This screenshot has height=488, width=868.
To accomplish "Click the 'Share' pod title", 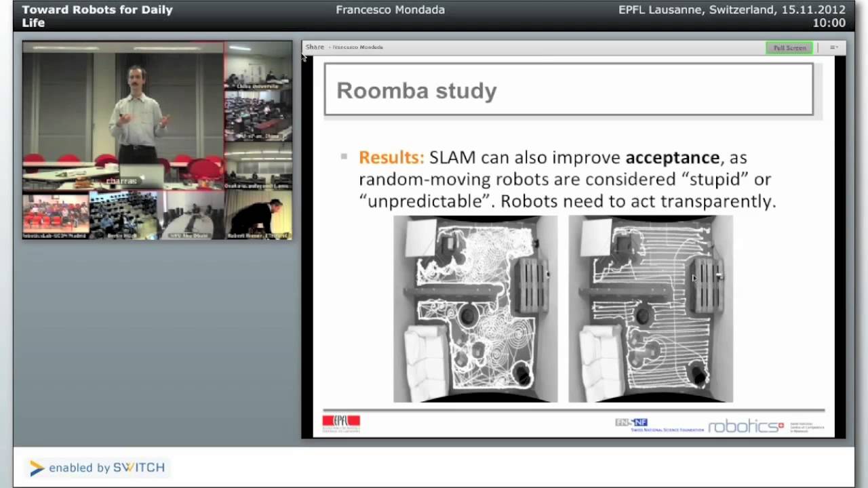I will point(315,47).
